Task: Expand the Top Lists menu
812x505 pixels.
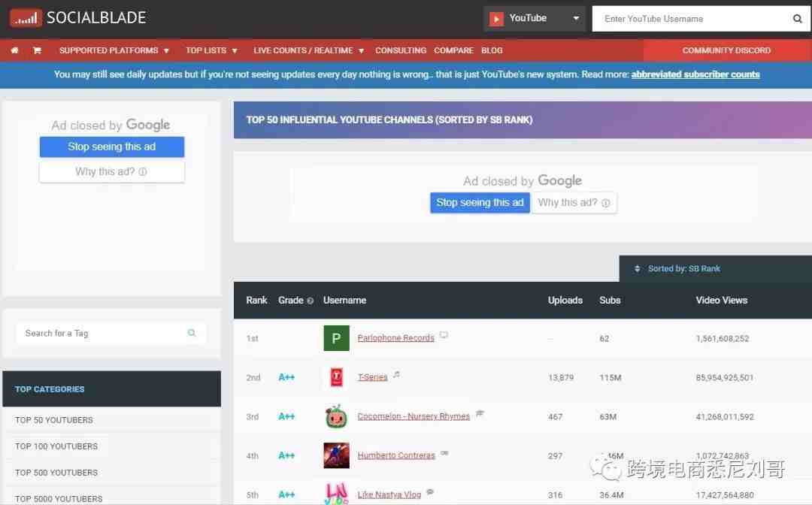Action: (x=211, y=50)
